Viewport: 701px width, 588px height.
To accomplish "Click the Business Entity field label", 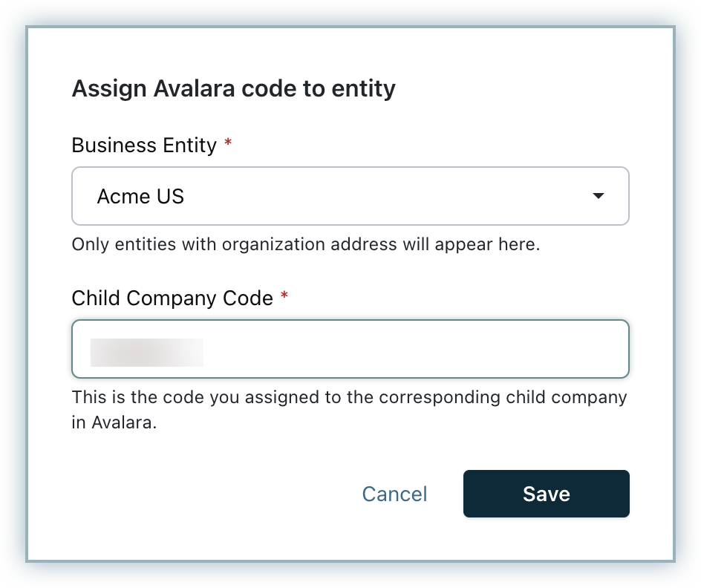I will [x=144, y=146].
